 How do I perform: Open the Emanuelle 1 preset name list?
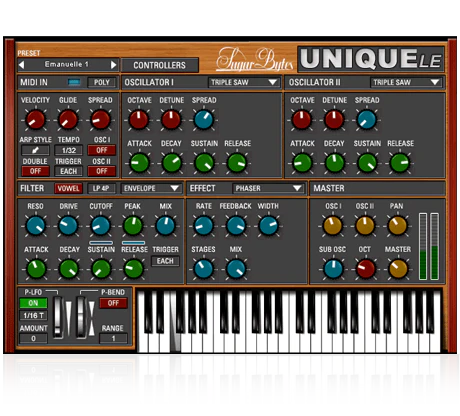[67, 64]
